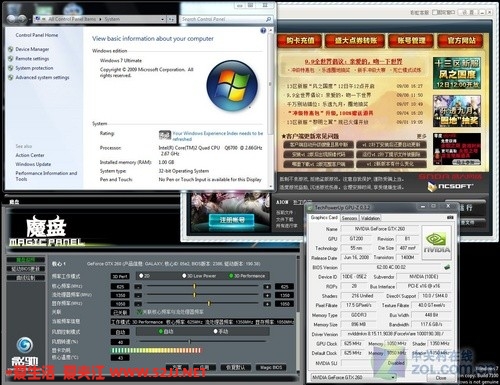Select the 3D Performance radio option
This screenshot has height=385, width=500.
click(x=231, y=276)
